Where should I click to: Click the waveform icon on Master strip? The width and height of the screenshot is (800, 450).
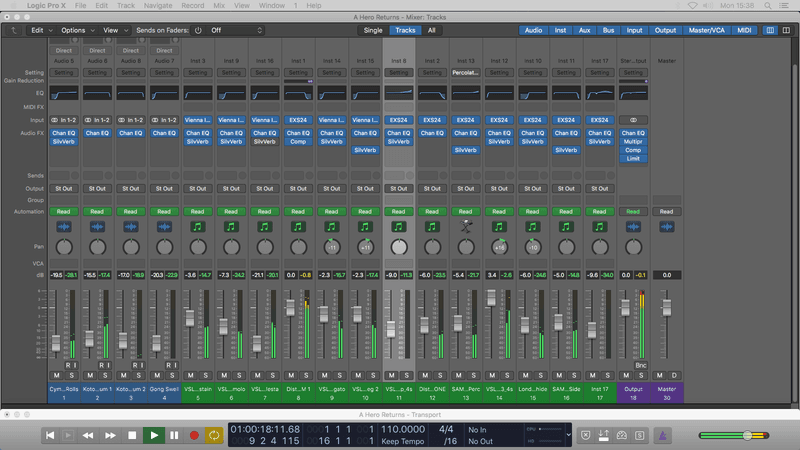point(666,227)
